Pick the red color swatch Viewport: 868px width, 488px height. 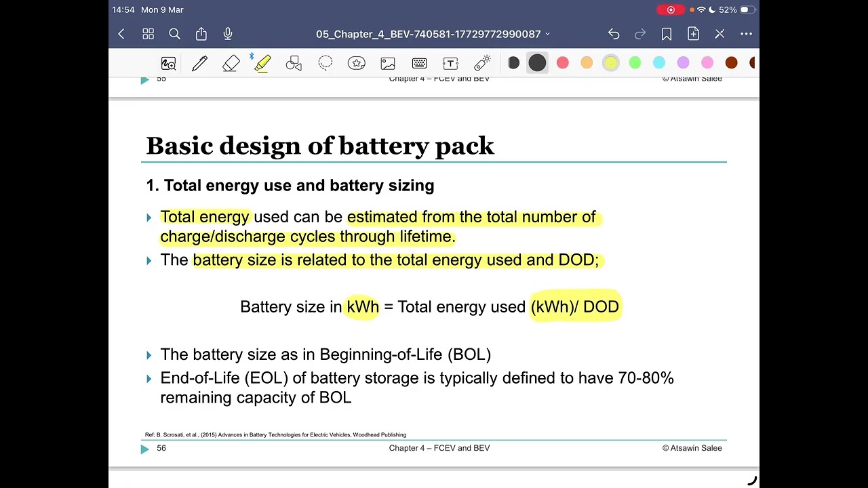(x=563, y=63)
